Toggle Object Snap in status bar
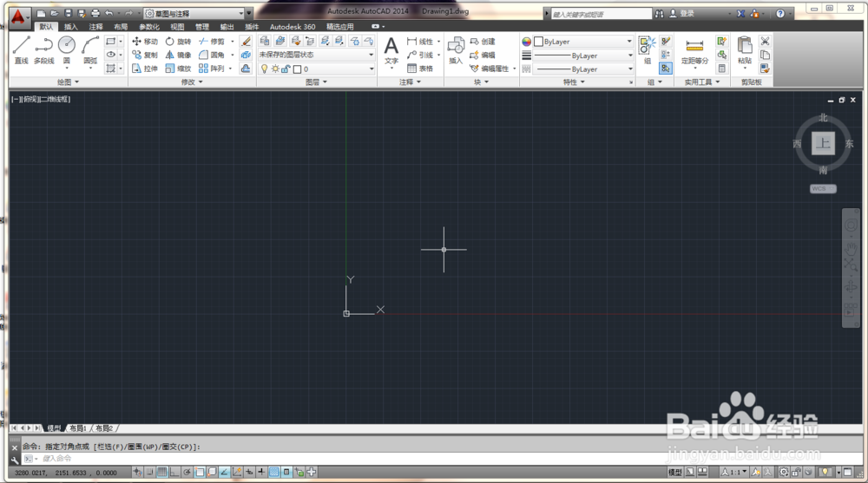This screenshot has height=483, width=868. (x=200, y=472)
